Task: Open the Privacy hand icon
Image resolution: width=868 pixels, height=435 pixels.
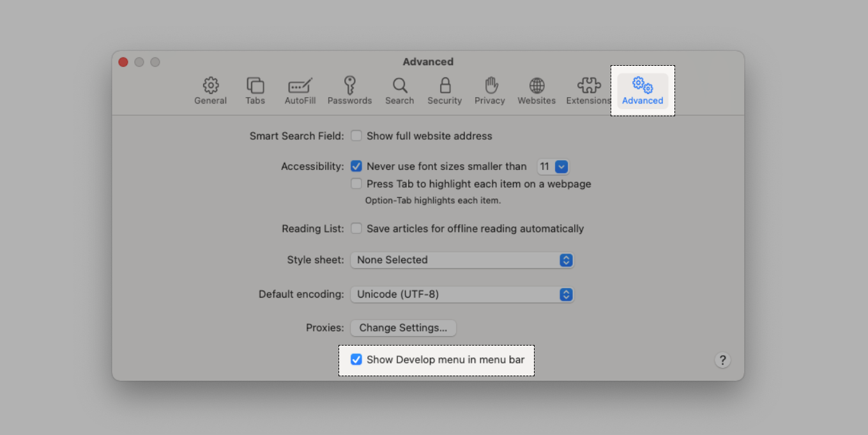Action: pos(490,91)
